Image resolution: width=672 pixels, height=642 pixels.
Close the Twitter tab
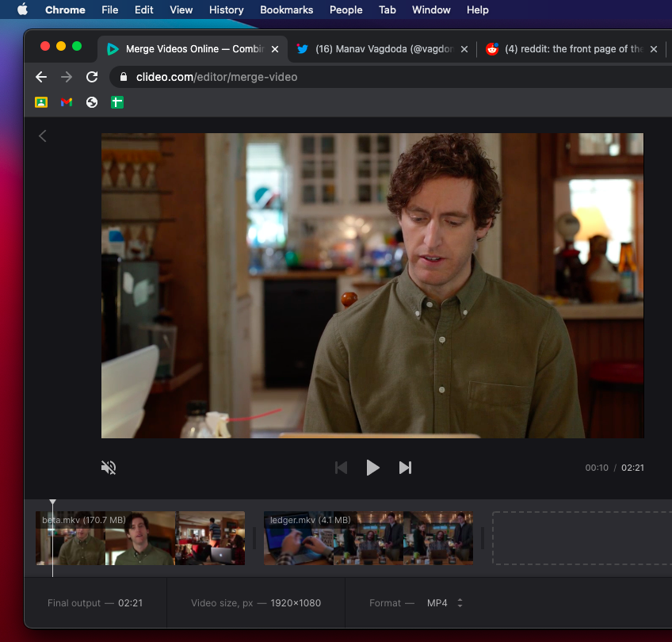[464, 49]
